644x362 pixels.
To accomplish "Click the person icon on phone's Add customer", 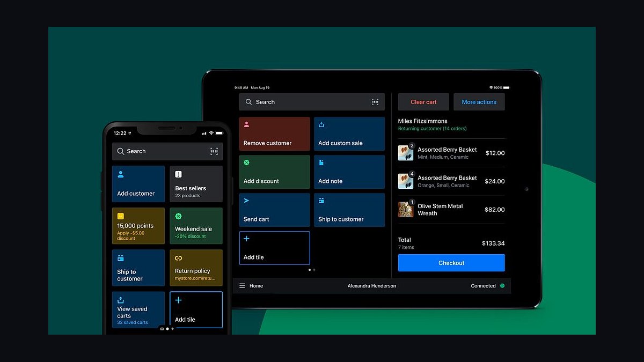I will 121,174.
